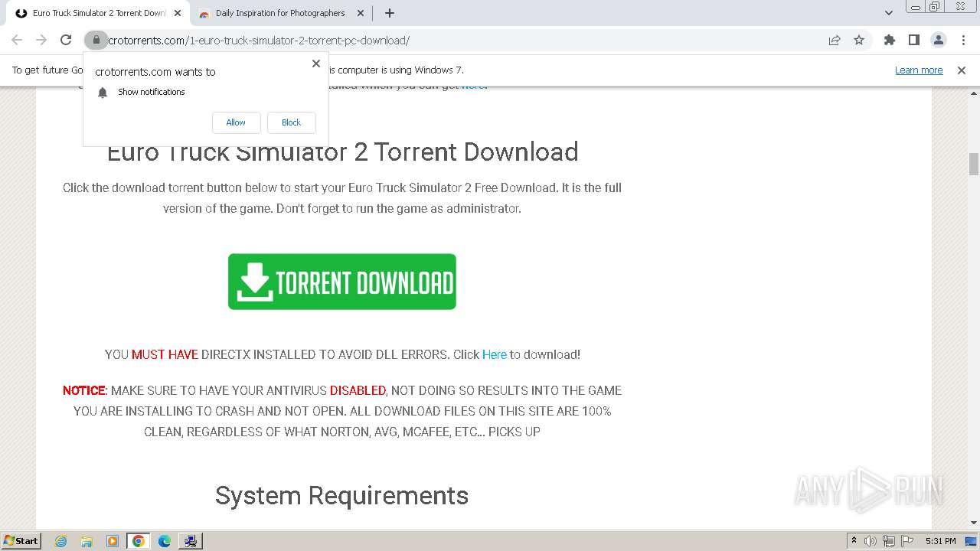Image resolution: width=980 pixels, height=551 pixels.
Task: Click the browser back arrow
Action: pyautogui.click(x=17, y=40)
